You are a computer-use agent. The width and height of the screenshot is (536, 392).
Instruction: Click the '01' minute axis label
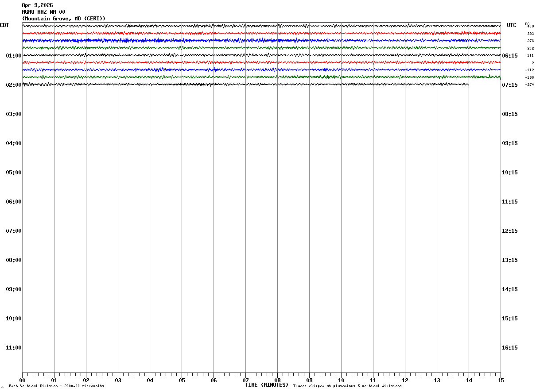54,380
